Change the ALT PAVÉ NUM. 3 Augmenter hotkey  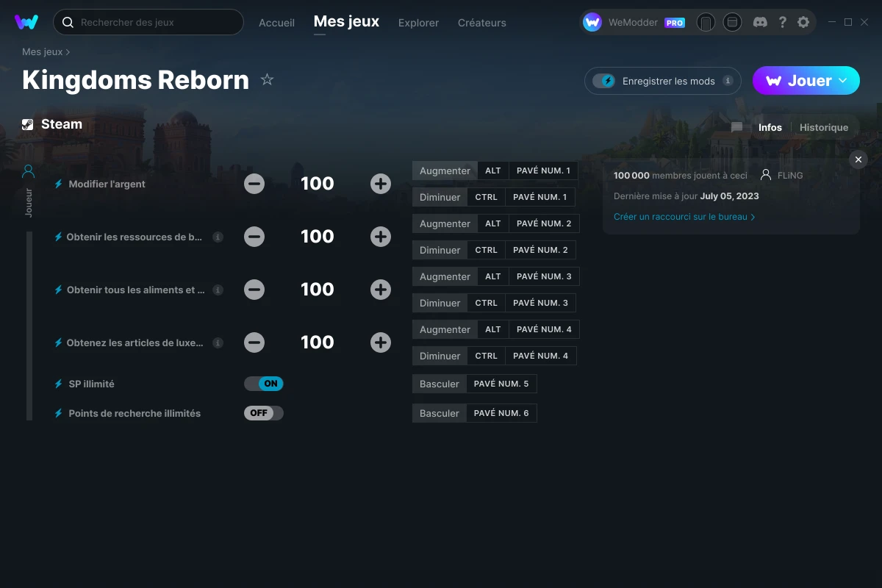(x=496, y=276)
